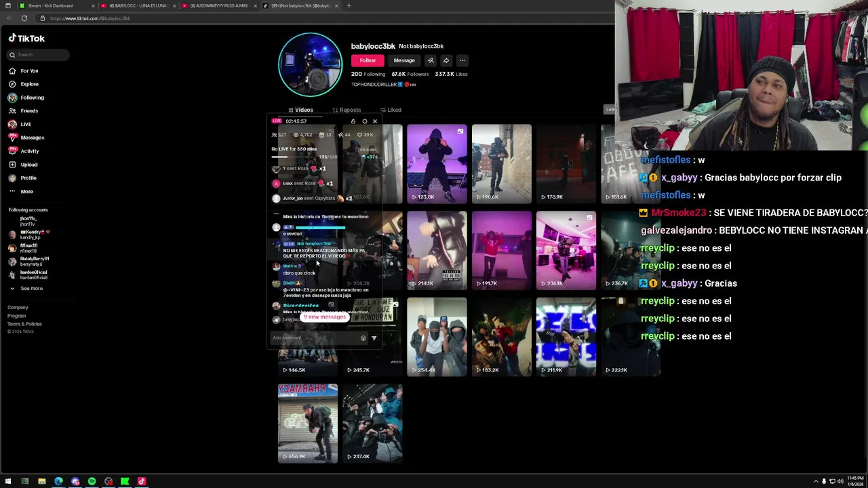The image size is (868, 488).
Task: Click the 9 new messages pill
Action: click(x=325, y=317)
